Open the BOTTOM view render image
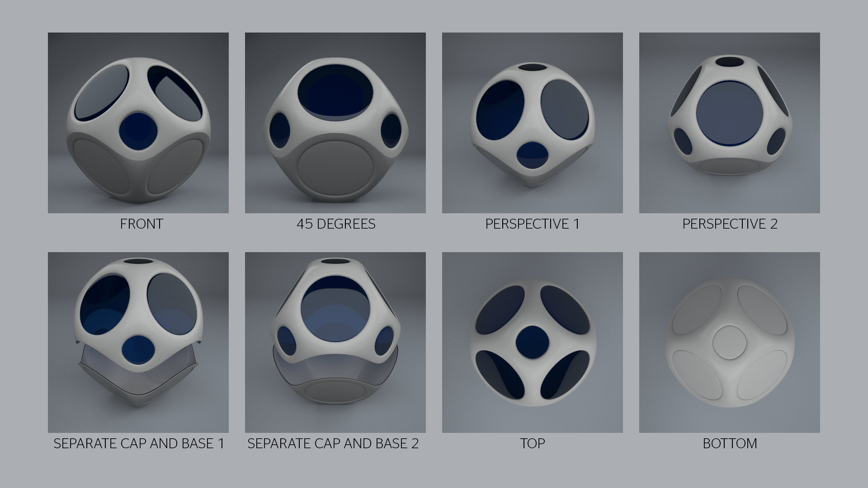This screenshot has height=488, width=868. (x=730, y=343)
